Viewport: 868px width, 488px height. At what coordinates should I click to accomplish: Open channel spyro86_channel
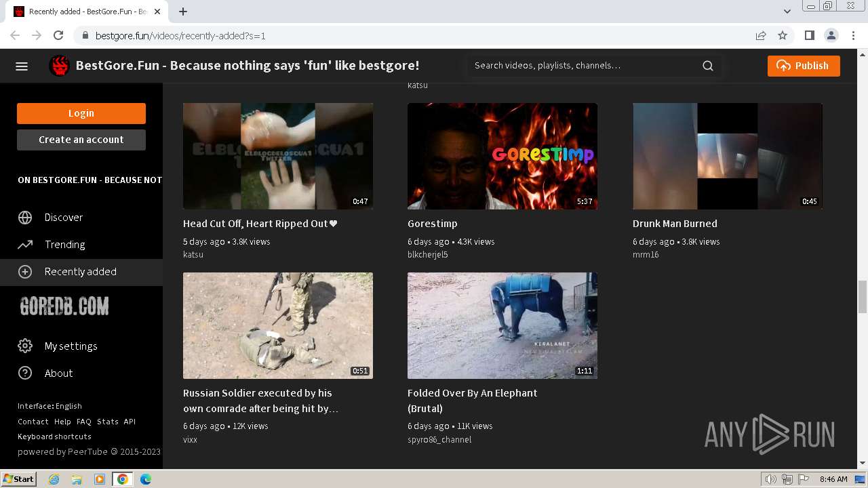click(x=439, y=440)
